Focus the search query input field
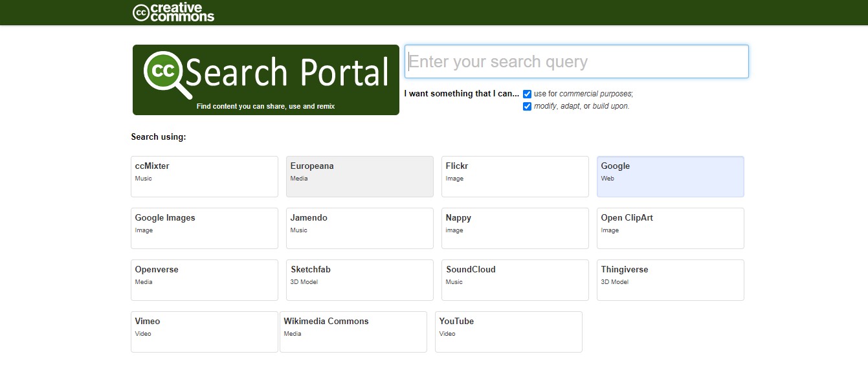This screenshot has height=372, width=868. [x=577, y=61]
